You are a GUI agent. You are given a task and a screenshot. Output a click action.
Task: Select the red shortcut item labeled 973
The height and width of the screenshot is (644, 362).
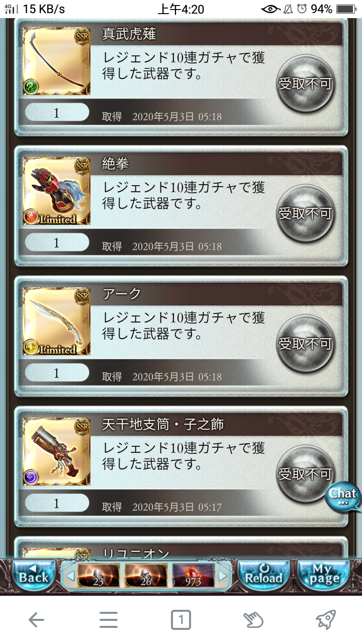(x=194, y=576)
